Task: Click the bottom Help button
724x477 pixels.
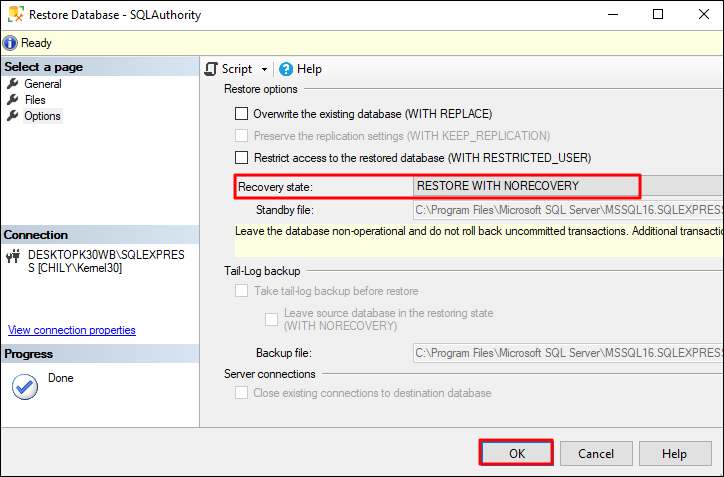Action: click(675, 453)
